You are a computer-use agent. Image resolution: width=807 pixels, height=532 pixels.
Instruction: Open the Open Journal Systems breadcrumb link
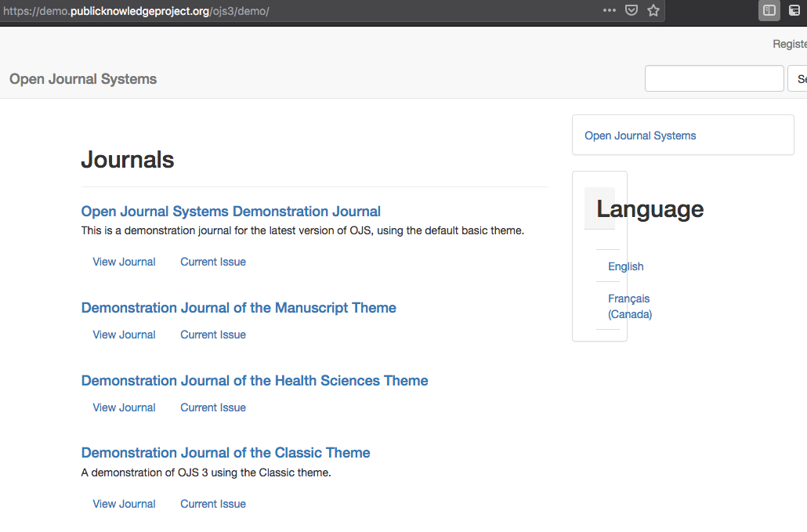[640, 135]
